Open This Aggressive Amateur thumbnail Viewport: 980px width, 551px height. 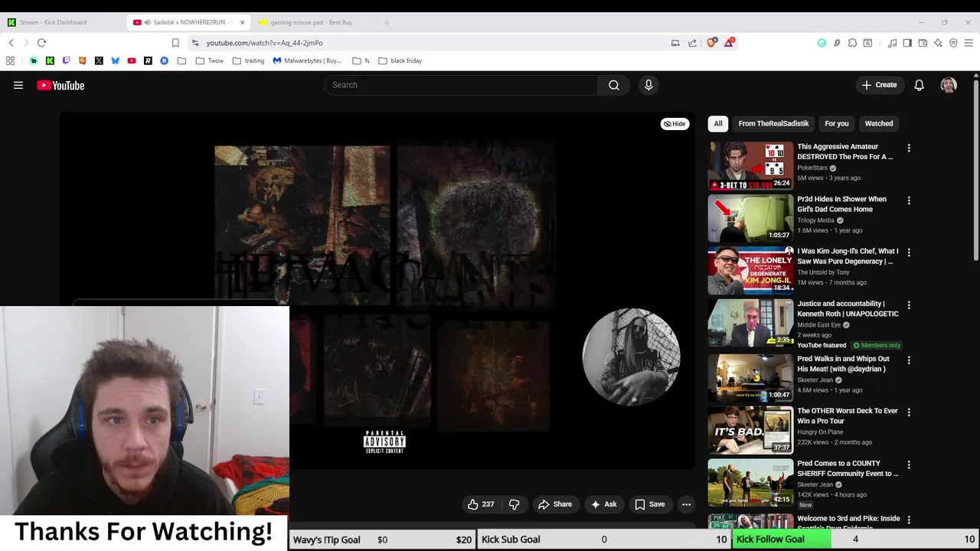click(750, 165)
